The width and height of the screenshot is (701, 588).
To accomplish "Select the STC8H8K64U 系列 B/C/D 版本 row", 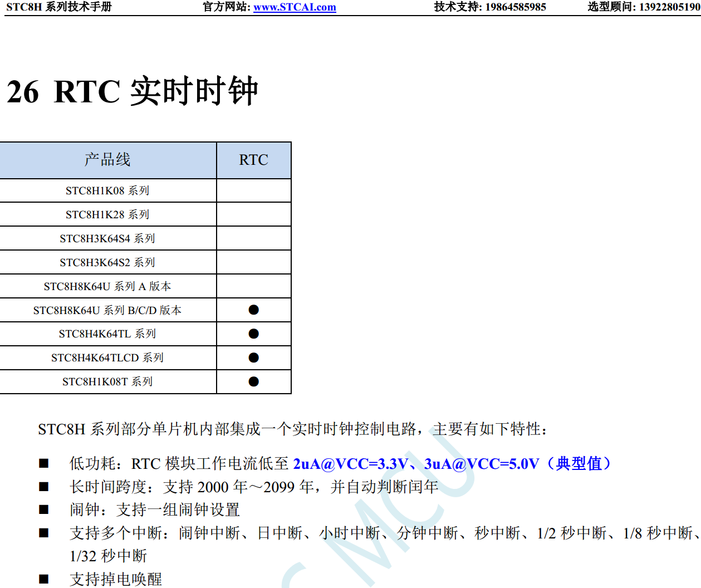I will point(145,310).
